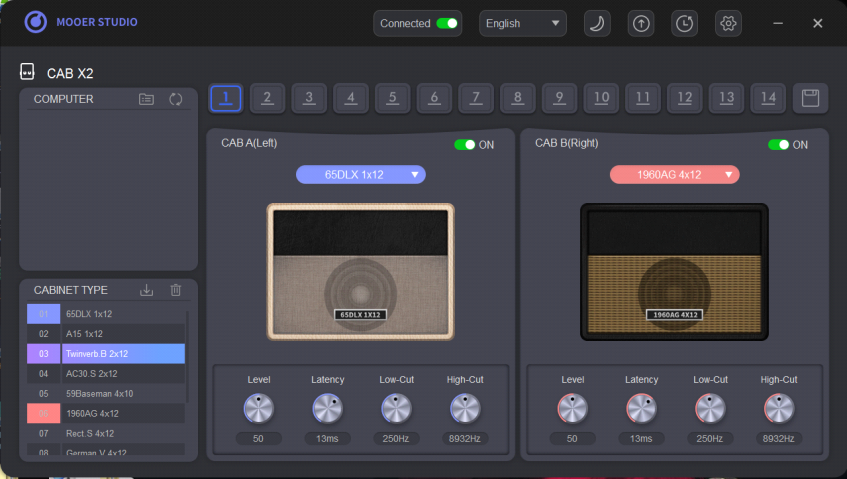
Task: Click the cabinet import download icon
Action: [146, 290]
